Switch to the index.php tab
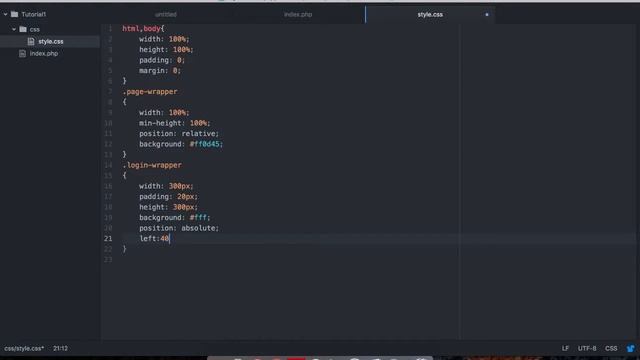 (x=298, y=14)
